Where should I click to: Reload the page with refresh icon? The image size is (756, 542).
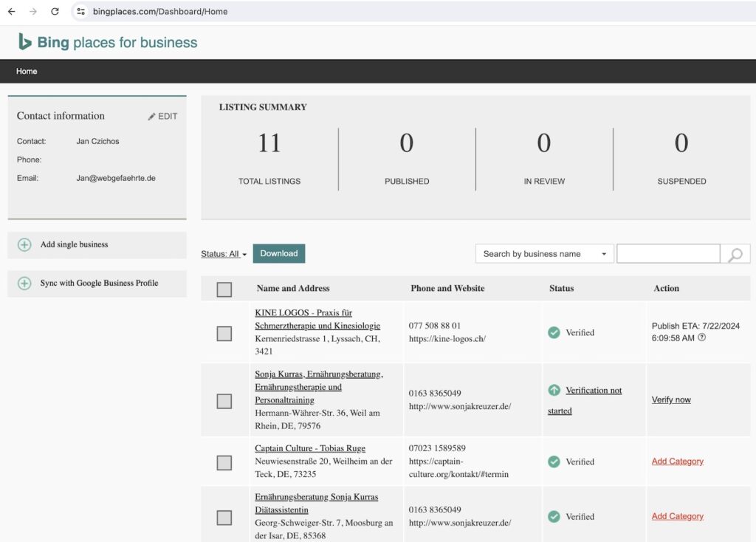(55, 11)
